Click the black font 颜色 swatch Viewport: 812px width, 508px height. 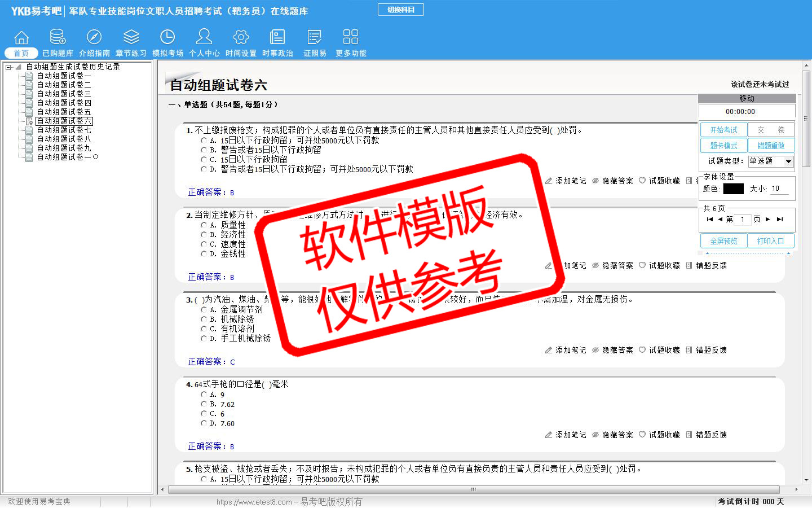[x=734, y=189]
